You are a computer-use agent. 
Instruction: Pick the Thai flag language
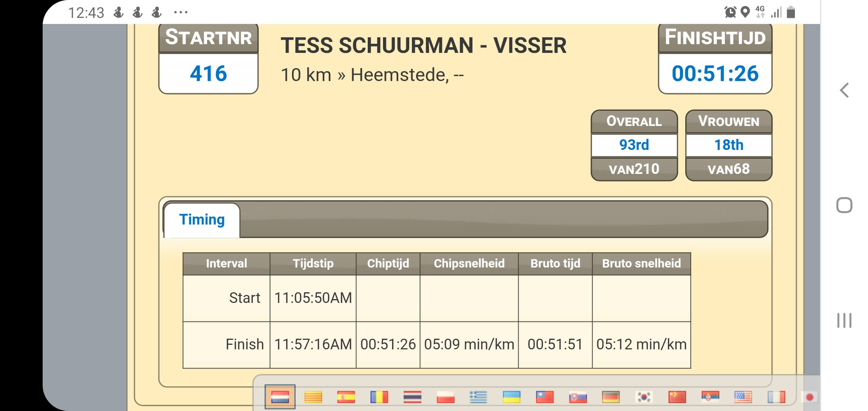[x=412, y=397]
